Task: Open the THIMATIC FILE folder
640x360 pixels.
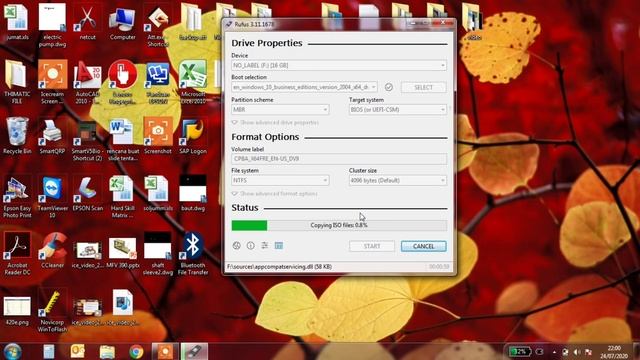Action: tap(17, 82)
